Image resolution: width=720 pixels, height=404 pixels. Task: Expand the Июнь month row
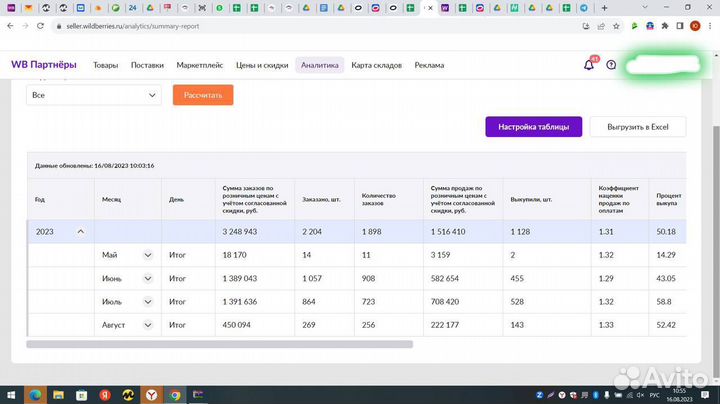click(148, 278)
